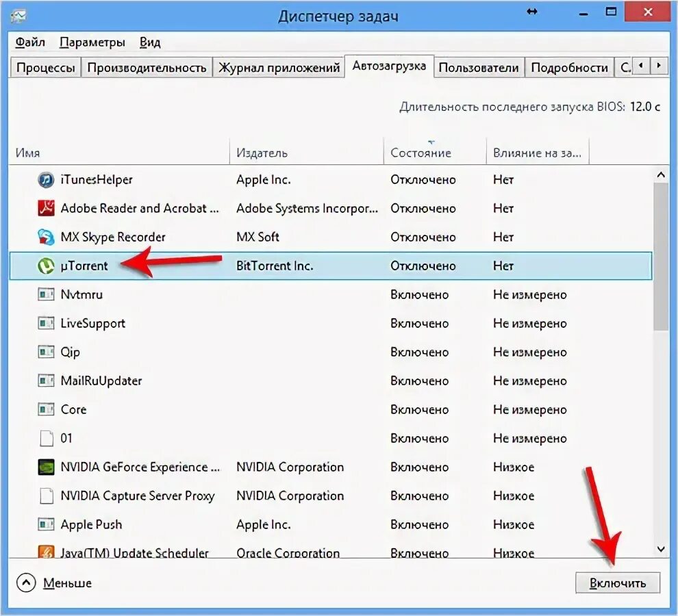Click the Task Manager title bar icon
This screenshot has height=616, width=678.
(x=18, y=16)
